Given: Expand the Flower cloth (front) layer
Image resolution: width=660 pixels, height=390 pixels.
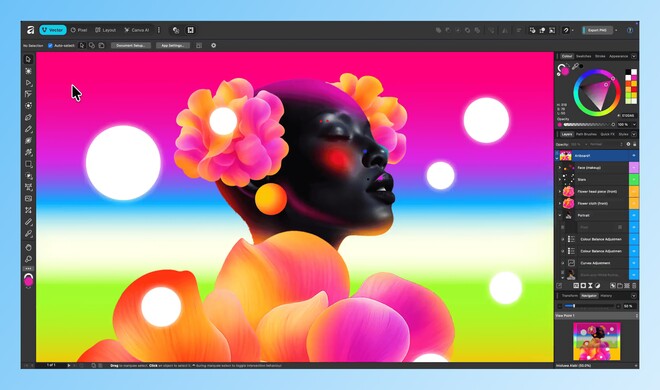Looking at the screenshot, I should [560, 203].
